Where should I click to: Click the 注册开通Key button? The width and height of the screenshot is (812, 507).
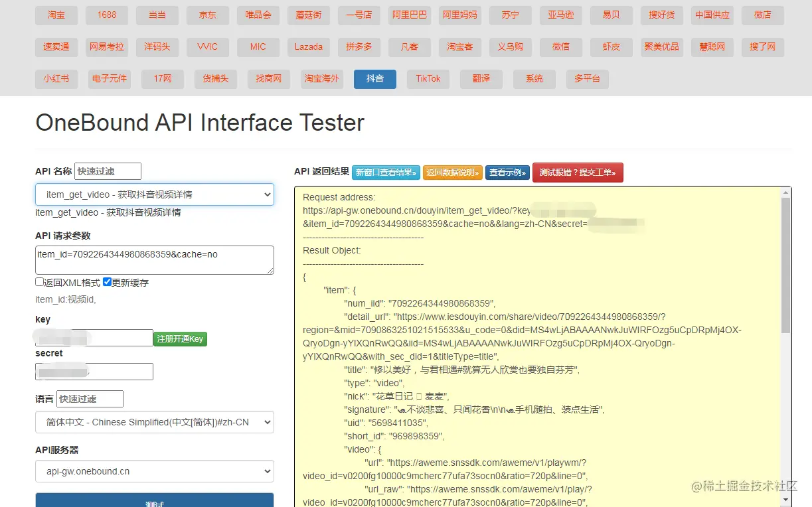pyautogui.click(x=181, y=339)
